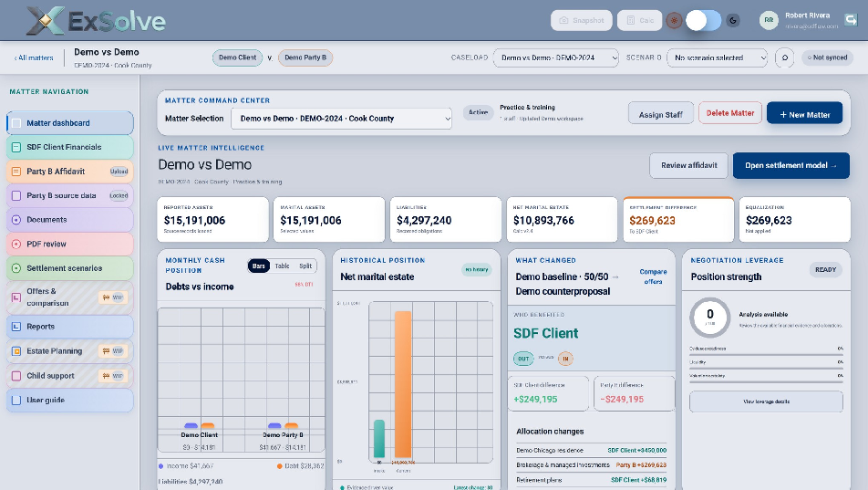Click Review affidavit button
Viewport: 868px width, 490px height.
(688, 166)
